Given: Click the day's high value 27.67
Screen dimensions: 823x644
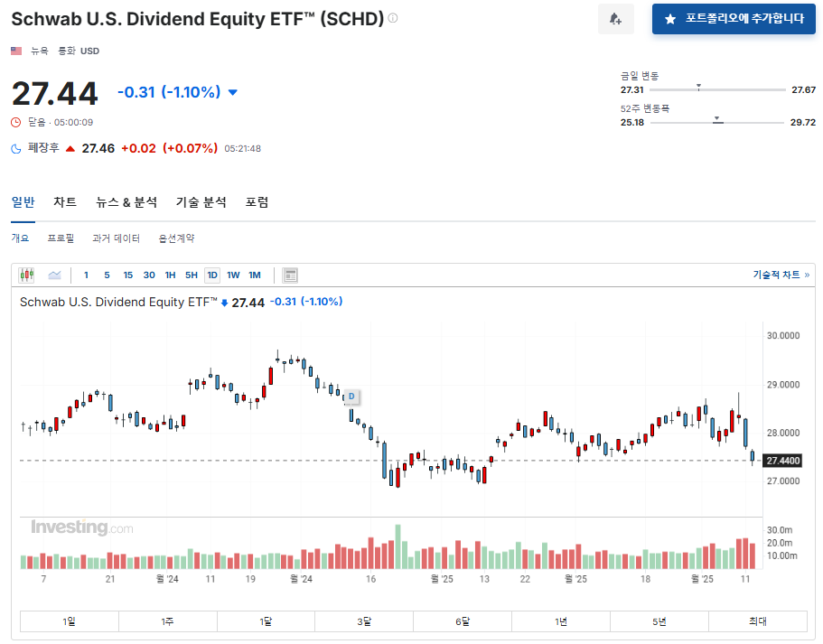Looking at the screenshot, I should click(804, 89).
